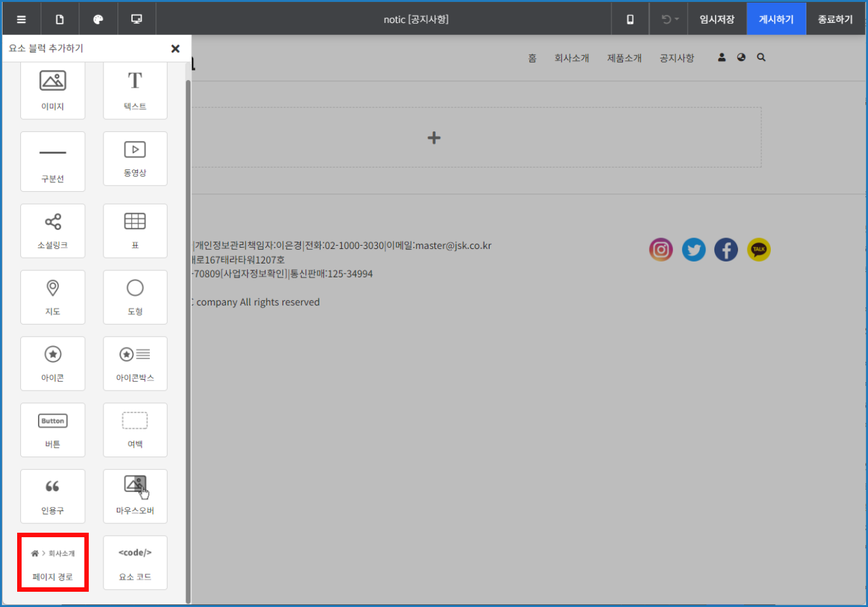Choose the shape (도형) block
Screen dimensions: 868x607
135,297
